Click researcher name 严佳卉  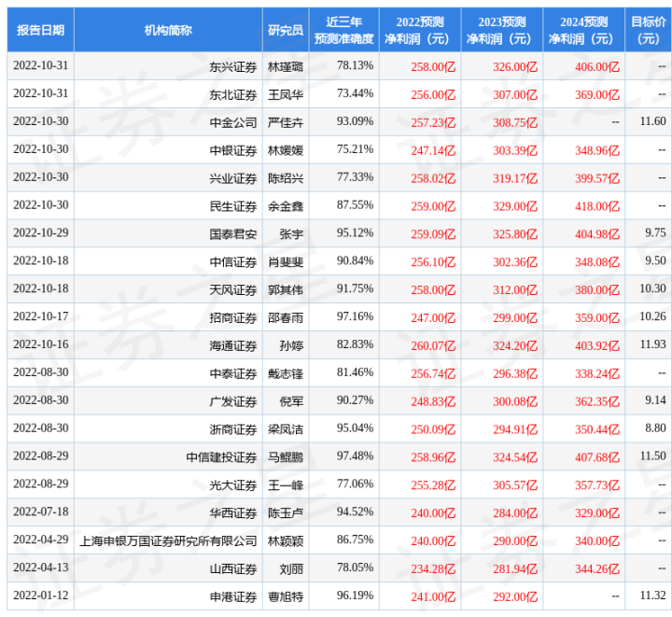tap(286, 122)
